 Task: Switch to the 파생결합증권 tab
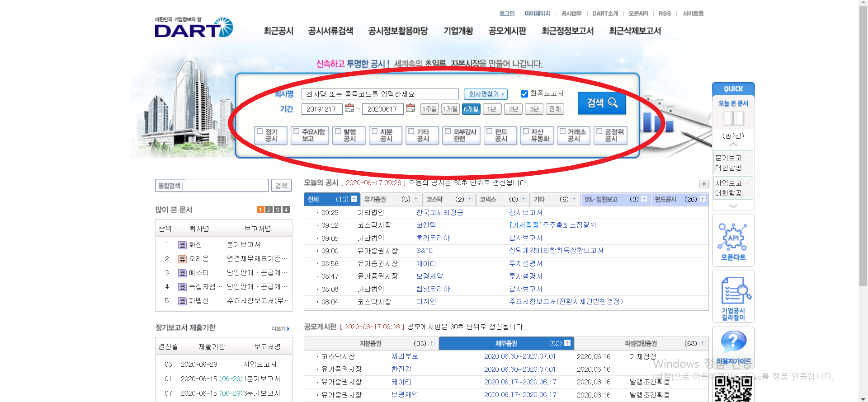coord(641,343)
